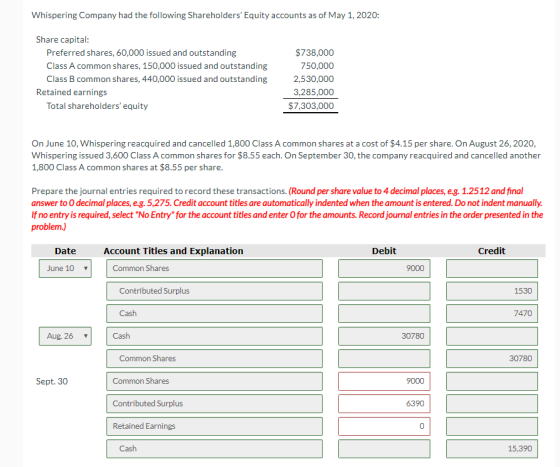Click debit field containing 9000 for June 10

(x=384, y=268)
